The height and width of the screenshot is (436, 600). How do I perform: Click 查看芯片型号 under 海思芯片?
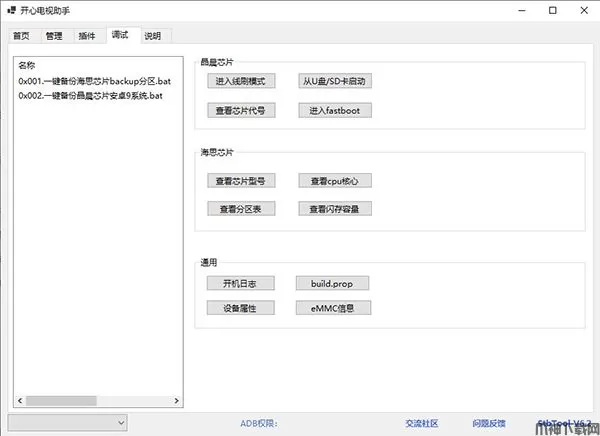(239, 181)
